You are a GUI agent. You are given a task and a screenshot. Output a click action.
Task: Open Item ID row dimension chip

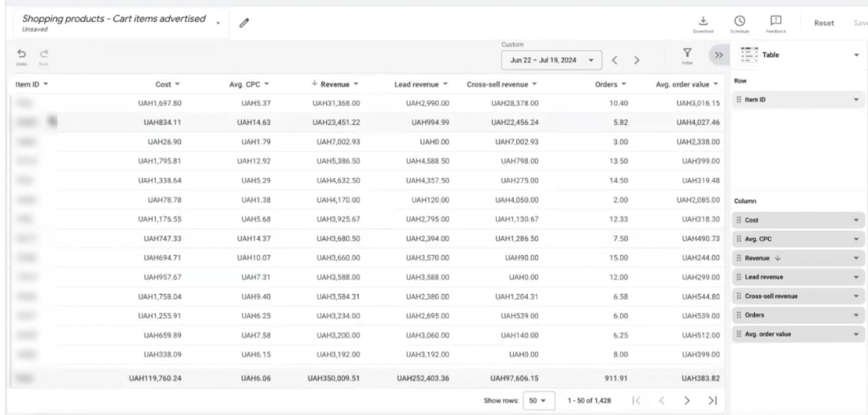(x=797, y=100)
